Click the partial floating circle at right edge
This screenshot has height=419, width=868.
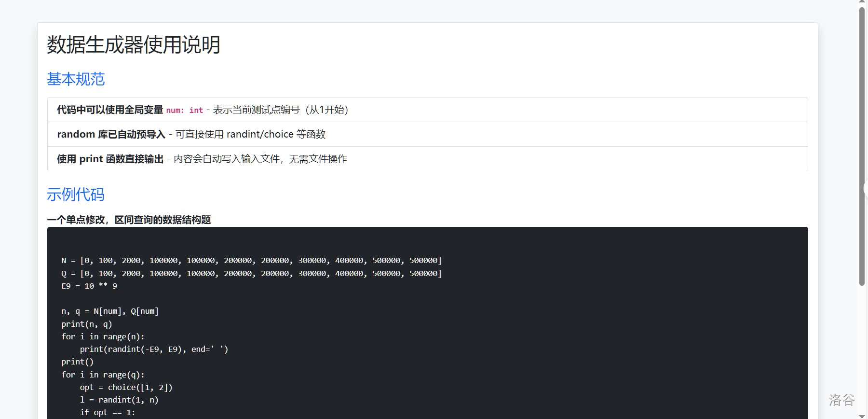865,188
